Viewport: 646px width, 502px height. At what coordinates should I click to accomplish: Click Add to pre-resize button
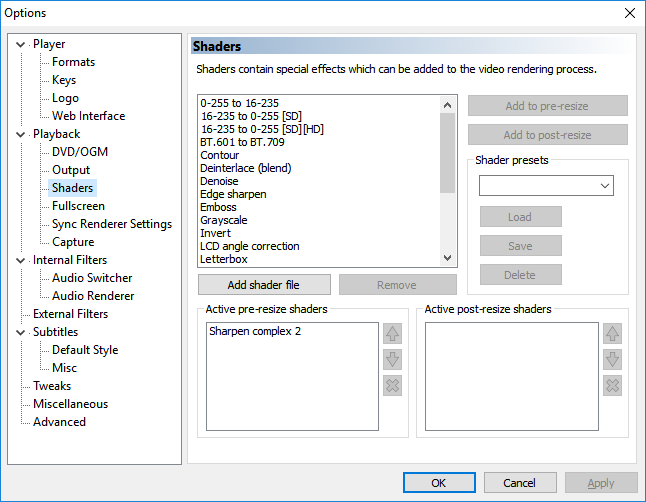coord(548,106)
